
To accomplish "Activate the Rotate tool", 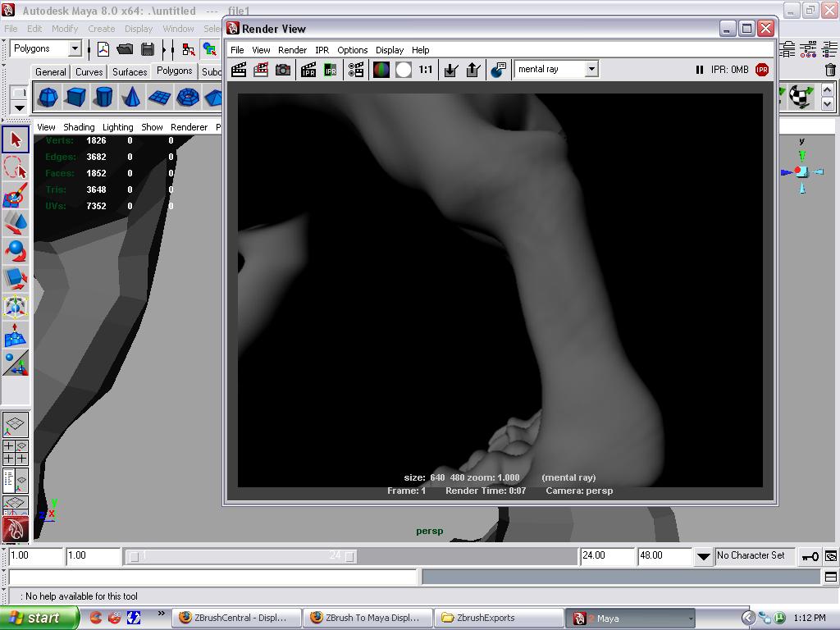I will coord(15,251).
